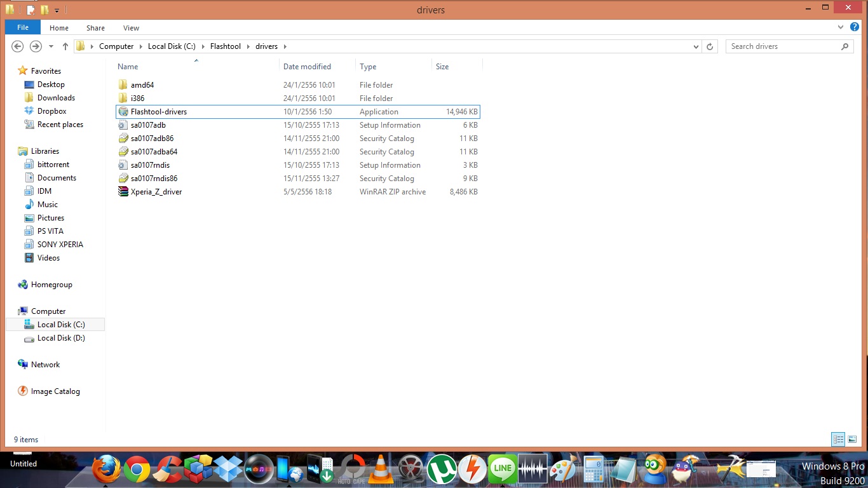Screen dimensions: 868x488
Task: Select Local Disk (D:) in navigation pane
Action: tap(61, 338)
